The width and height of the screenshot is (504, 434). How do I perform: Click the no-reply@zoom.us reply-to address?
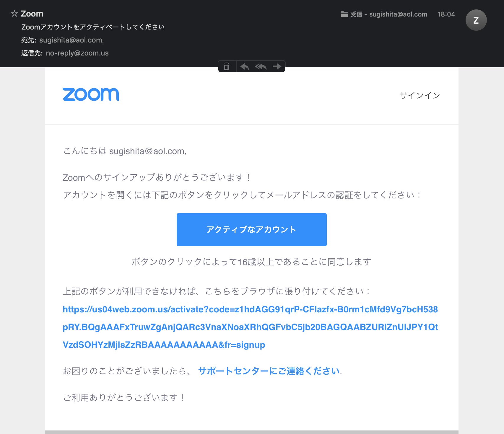click(77, 53)
